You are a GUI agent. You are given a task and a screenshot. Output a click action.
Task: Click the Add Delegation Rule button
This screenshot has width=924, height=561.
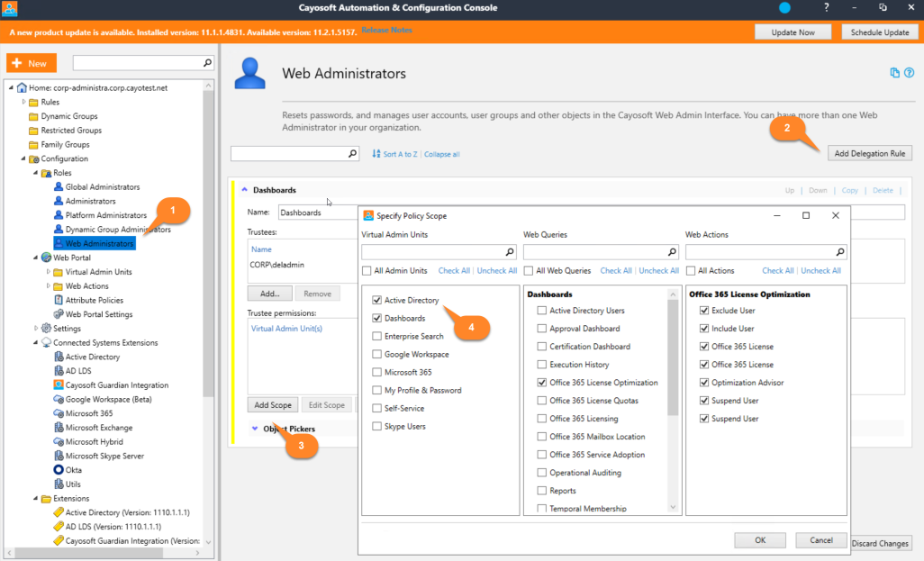click(870, 153)
